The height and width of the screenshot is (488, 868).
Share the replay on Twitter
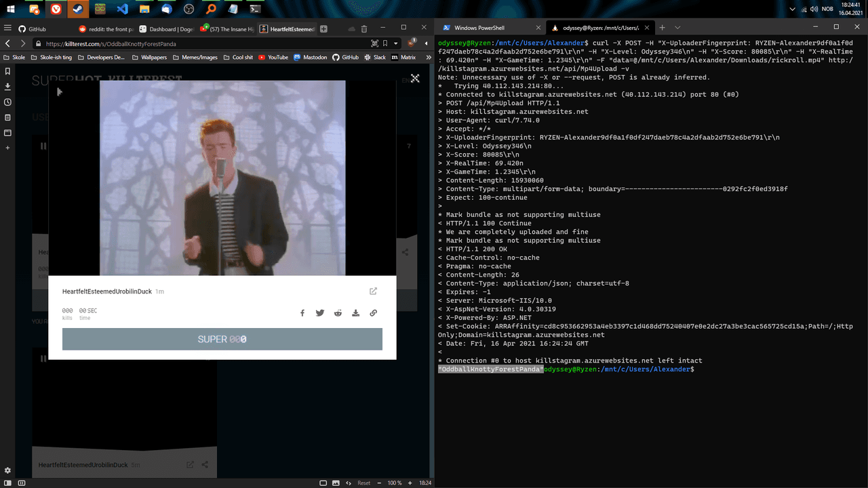(320, 313)
